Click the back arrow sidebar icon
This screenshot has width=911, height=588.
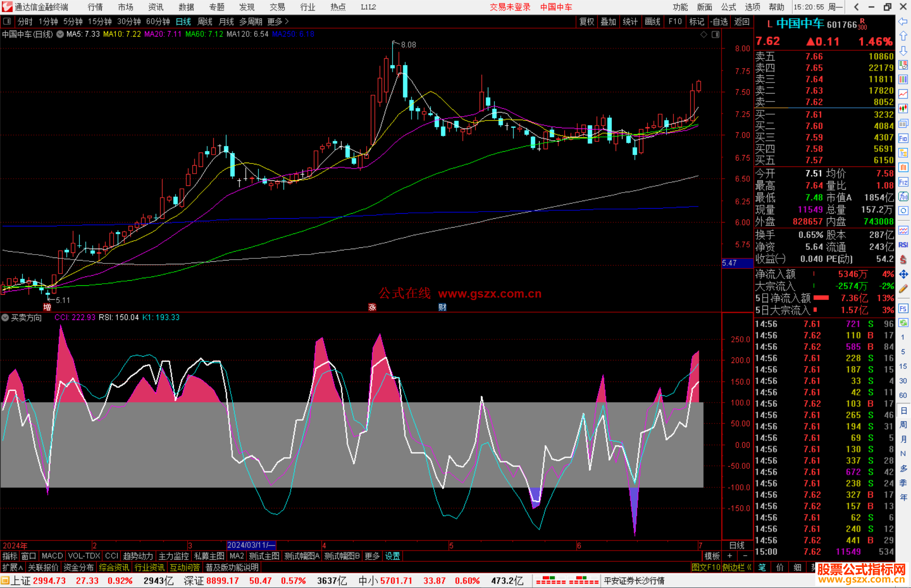tap(903, 21)
